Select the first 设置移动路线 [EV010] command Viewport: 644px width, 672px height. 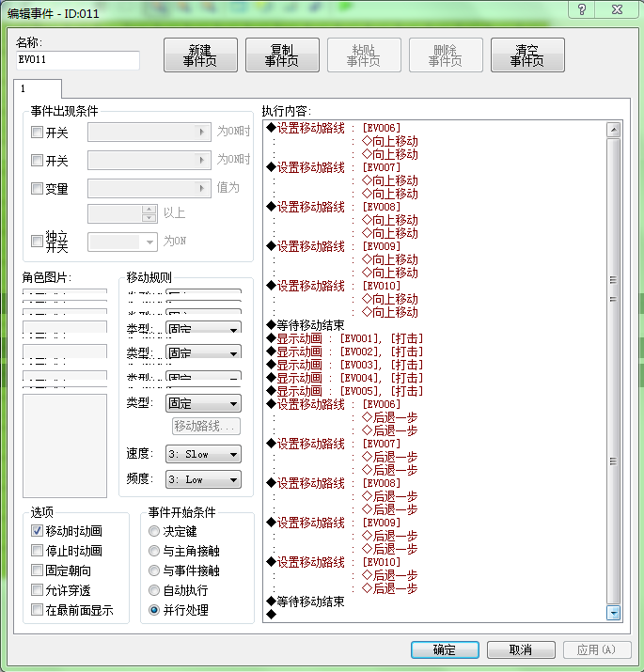pyautogui.click(x=333, y=286)
